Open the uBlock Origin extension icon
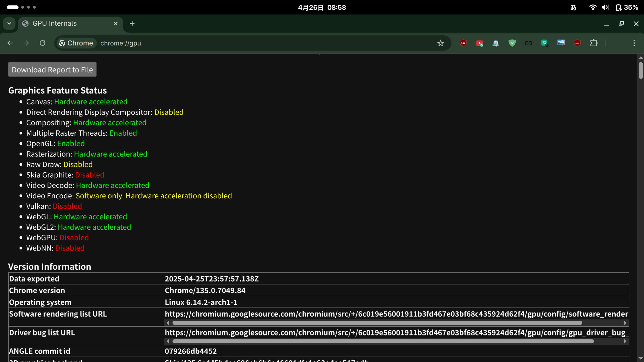The image size is (644, 362). pos(463,43)
